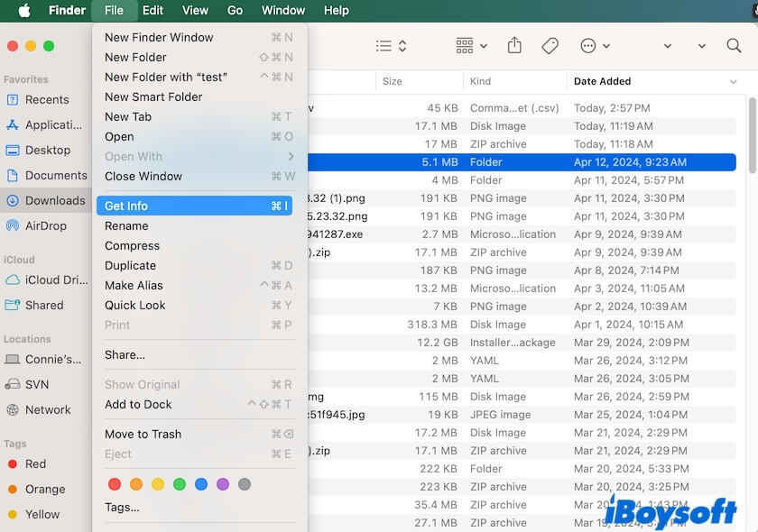Filter by the Orange sidebar tag

37,489
